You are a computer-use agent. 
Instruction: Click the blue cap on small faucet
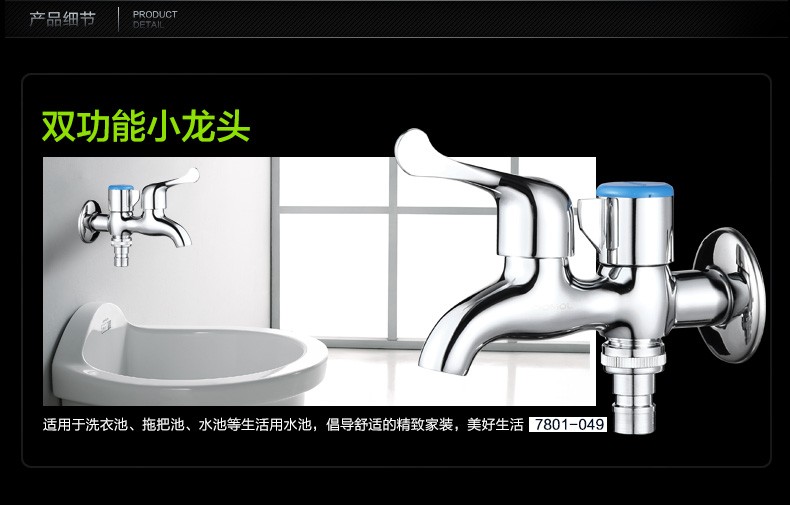(121, 188)
